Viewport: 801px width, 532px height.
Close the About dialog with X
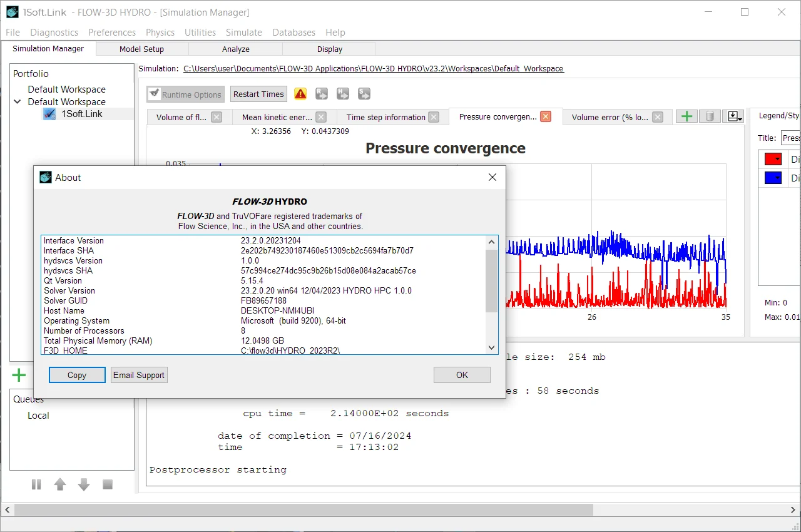point(492,177)
